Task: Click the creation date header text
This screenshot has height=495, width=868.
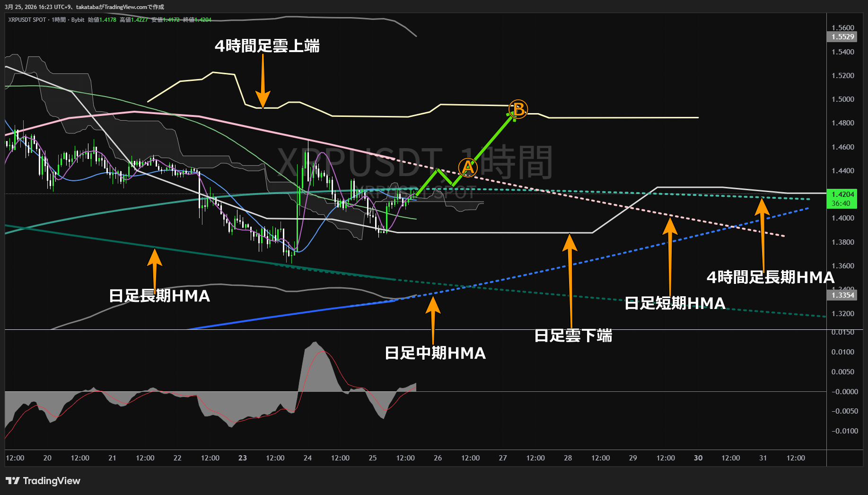Action: click(x=85, y=7)
